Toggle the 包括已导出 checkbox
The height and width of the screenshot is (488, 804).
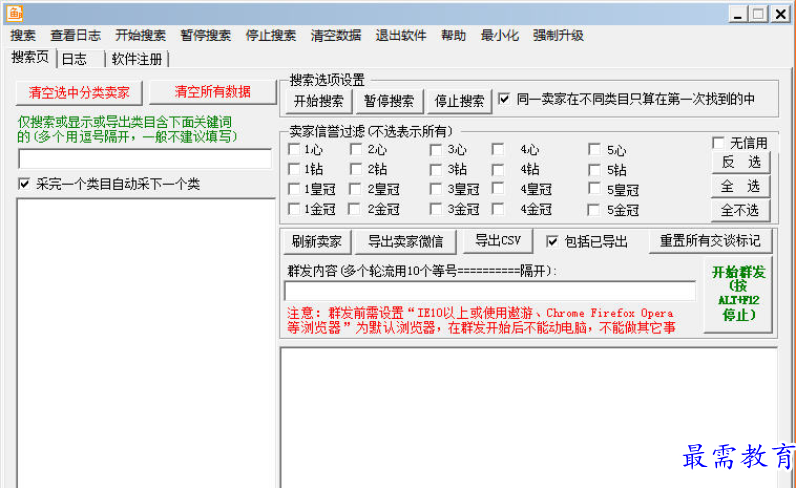[x=552, y=241]
